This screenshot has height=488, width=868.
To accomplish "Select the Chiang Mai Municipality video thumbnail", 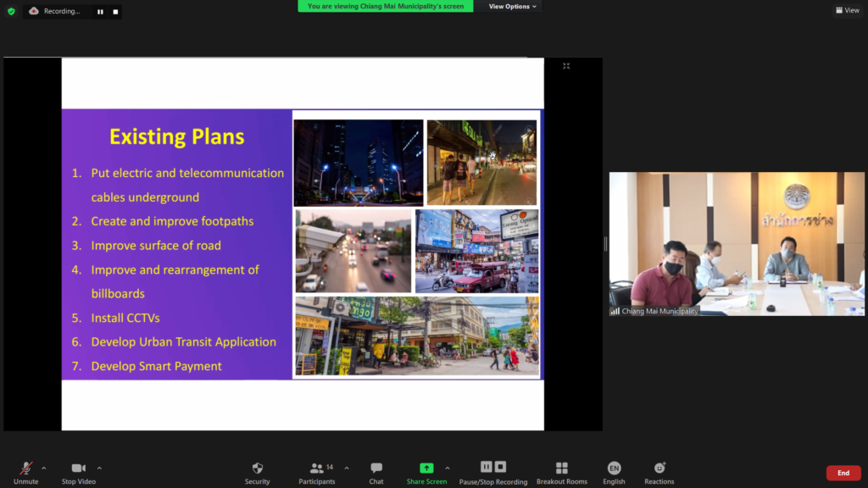I will coord(736,244).
